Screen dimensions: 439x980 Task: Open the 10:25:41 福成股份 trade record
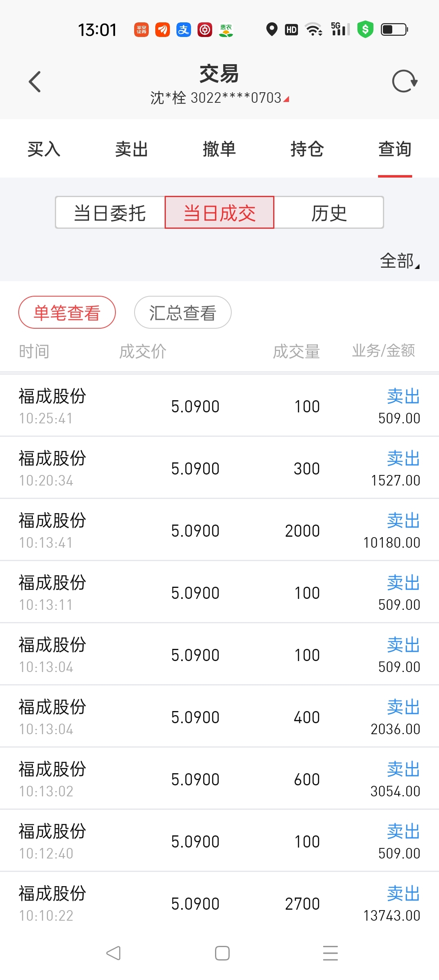219,405
